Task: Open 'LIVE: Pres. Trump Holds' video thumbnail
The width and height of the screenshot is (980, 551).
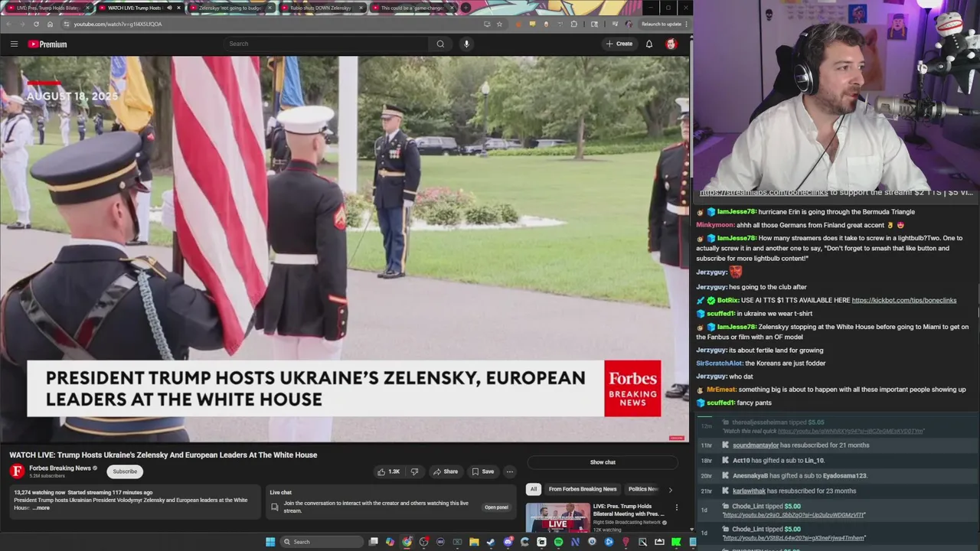Action: [x=557, y=517]
